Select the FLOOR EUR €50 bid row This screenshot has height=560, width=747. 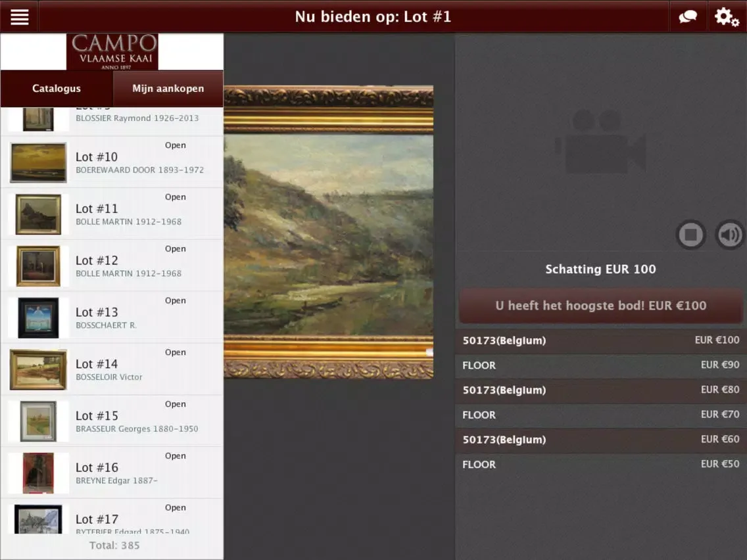click(601, 464)
